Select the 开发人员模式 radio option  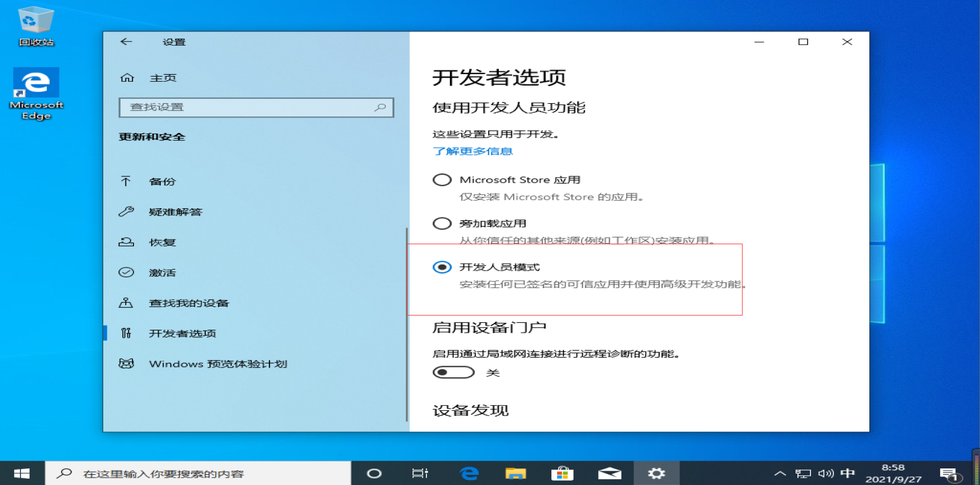tap(442, 267)
